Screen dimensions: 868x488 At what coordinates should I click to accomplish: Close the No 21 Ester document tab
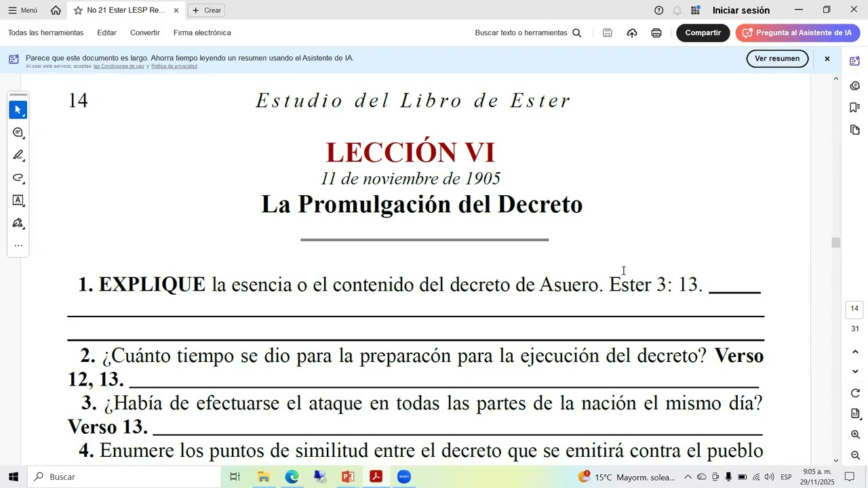(176, 10)
